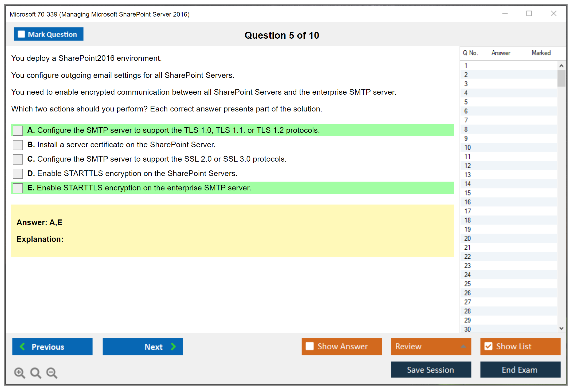Tick the Mark Question checkbox
Viewport: 574px width, 392px height.
coord(21,34)
